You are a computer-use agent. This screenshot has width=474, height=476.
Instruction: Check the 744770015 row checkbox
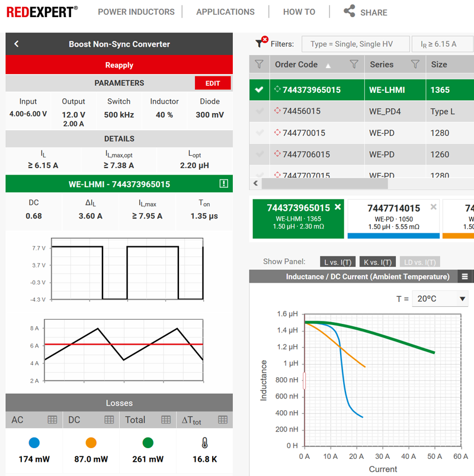pyautogui.click(x=259, y=133)
